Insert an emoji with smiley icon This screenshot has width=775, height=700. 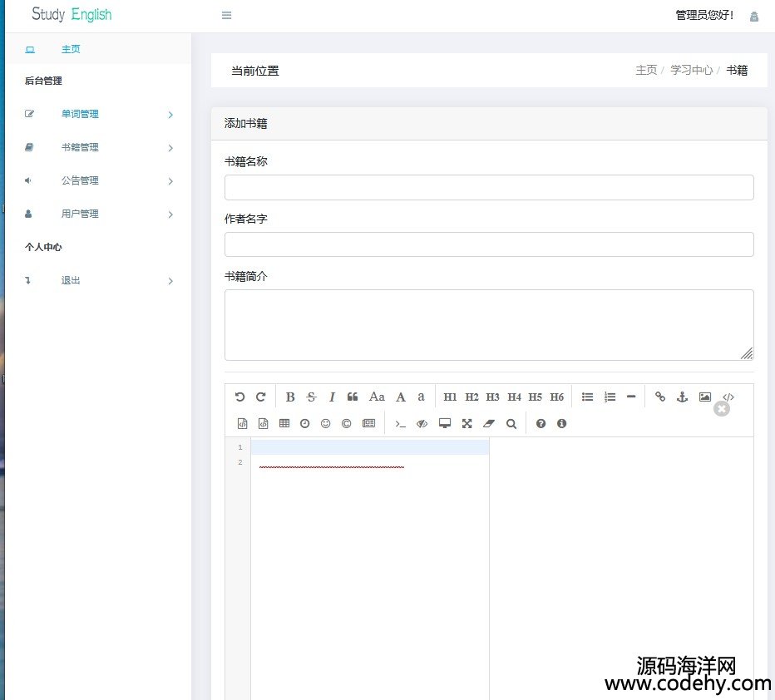click(x=325, y=423)
